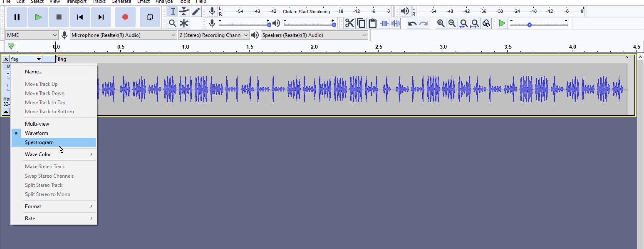Trim audio outside selection
Viewport: 644px width, 249px height.
(x=384, y=23)
